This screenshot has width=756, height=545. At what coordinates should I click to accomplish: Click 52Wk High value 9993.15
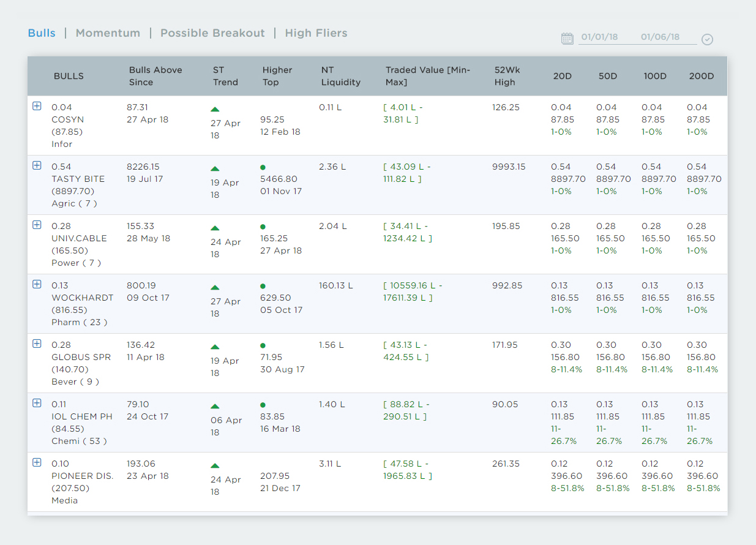(509, 167)
